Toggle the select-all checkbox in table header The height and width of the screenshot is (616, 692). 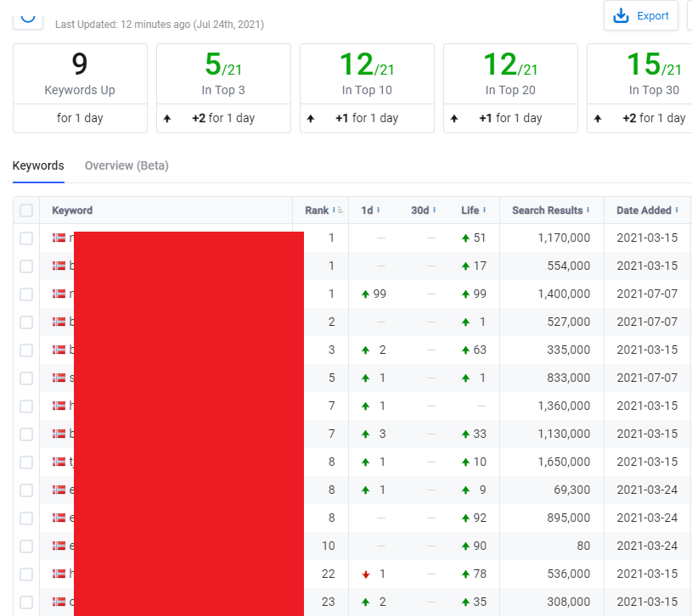26,210
